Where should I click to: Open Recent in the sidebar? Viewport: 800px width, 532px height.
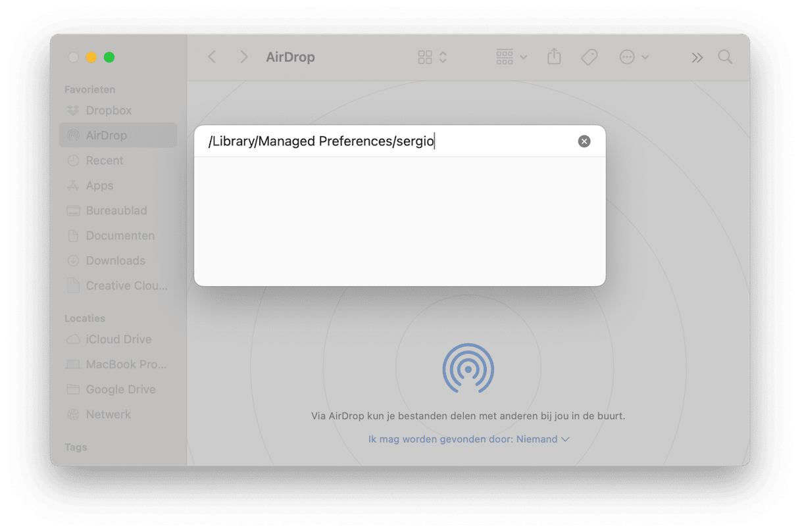point(118,160)
